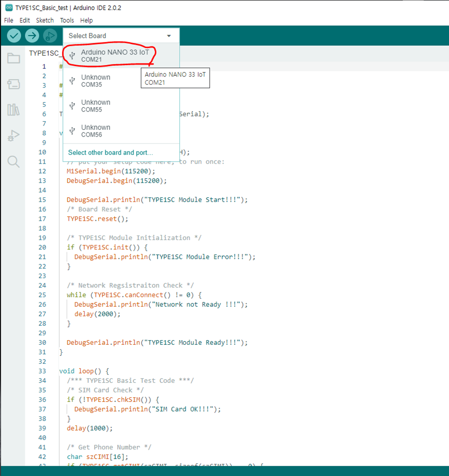Click USB icon next to COM21

pos(72,55)
